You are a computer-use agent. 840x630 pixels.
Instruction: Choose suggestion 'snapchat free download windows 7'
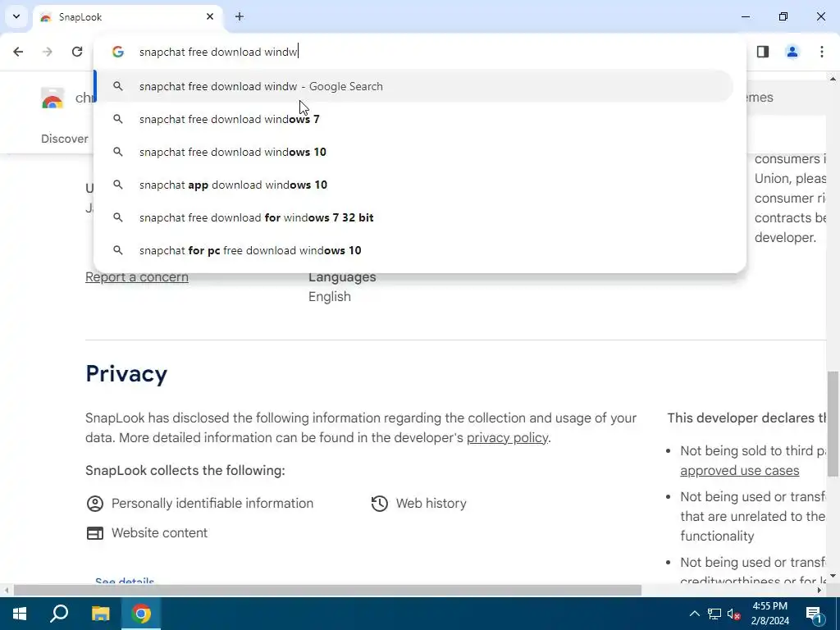pyautogui.click(x=413, y=119)
